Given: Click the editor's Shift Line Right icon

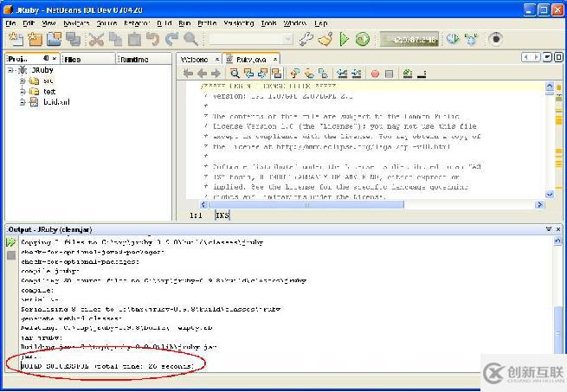Looking at the screenshot, I should 356,74.
